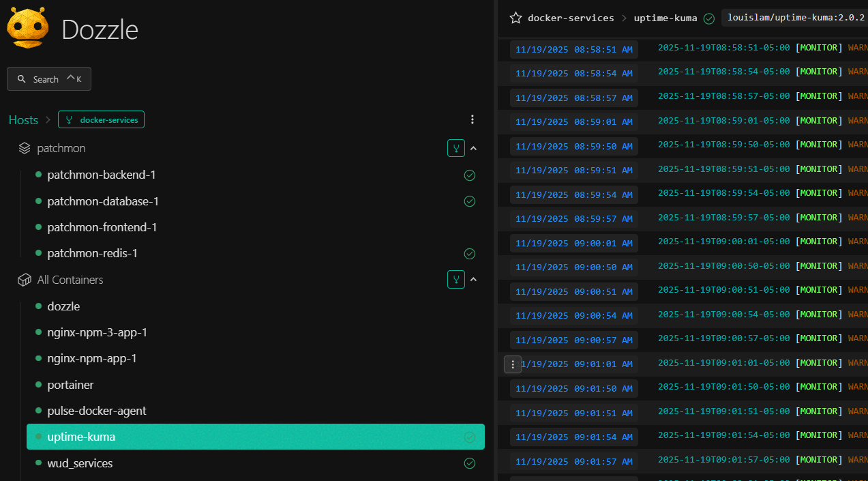Screen dimensions: 868x481
Task: Open patchmon-database-1 container logs
Action: pos(103,202)
